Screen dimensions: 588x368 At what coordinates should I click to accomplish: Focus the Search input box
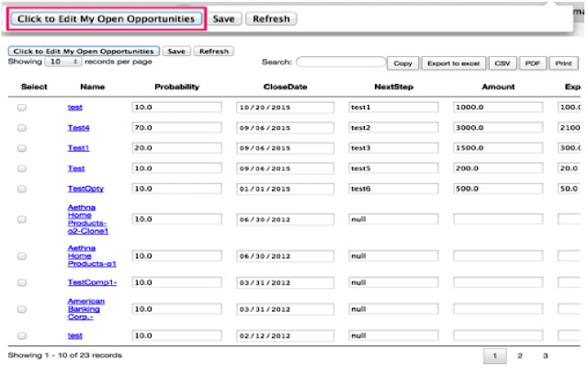pyautogui.click(x=341, y=62)
